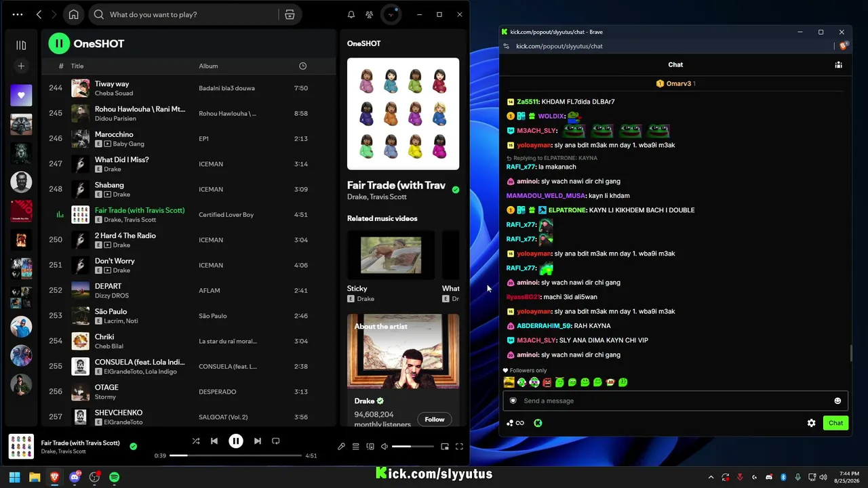868x488 pixels.
Task: Open the Kick channel points infinity icon
Action: tap(515, 423)
